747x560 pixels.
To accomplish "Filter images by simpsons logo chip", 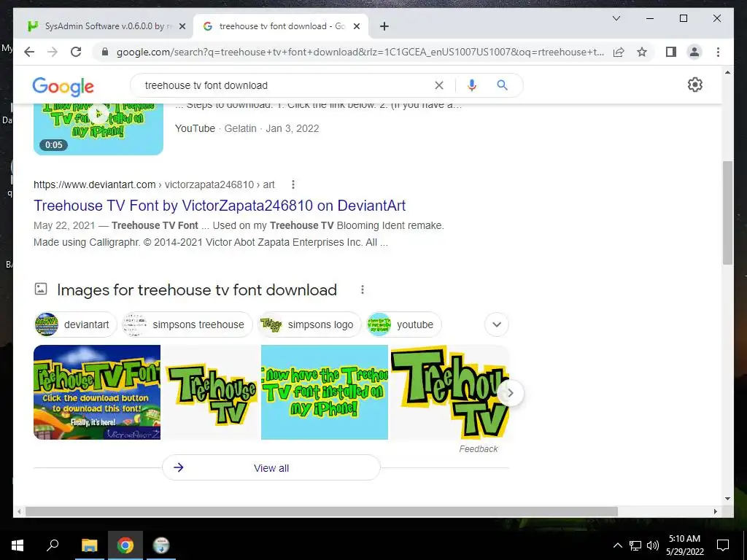I will [x=309, y=324].
